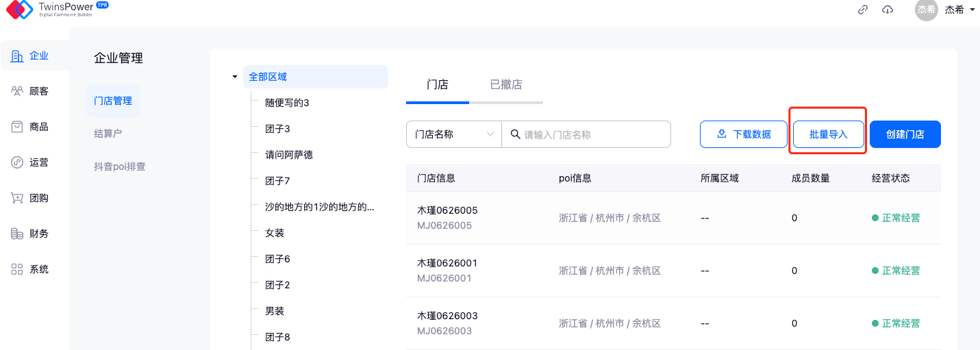The image size is (980, 350).
Task: Click the 批量导入 button
Action: pyautogui.click(x=828, y=134)
